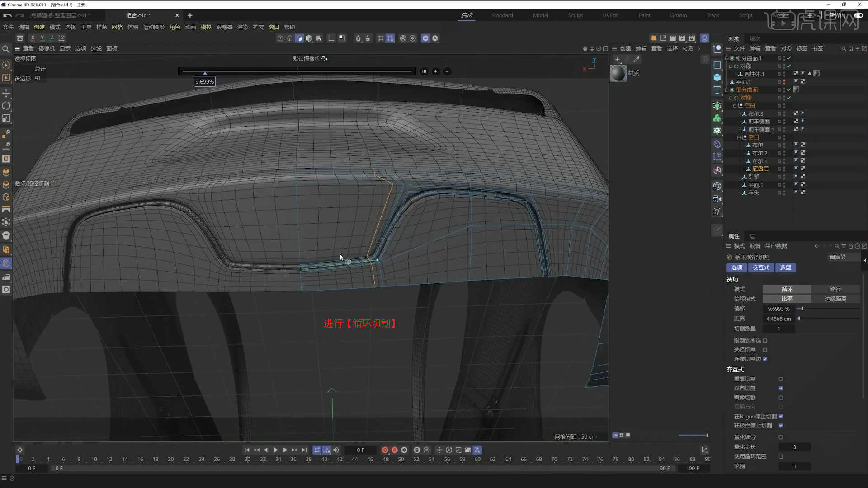This screenshot has height=488, width=868.
Task: Switch to 场次 tab in Object Manager
Action: (755, 39)
